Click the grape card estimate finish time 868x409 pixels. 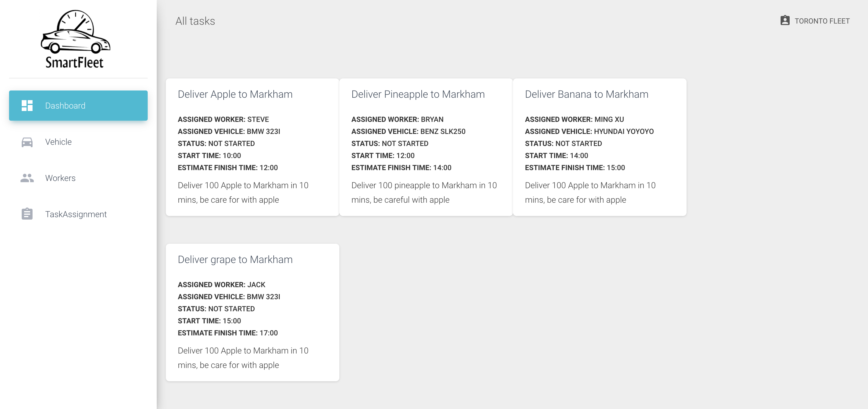click(228, 333)
